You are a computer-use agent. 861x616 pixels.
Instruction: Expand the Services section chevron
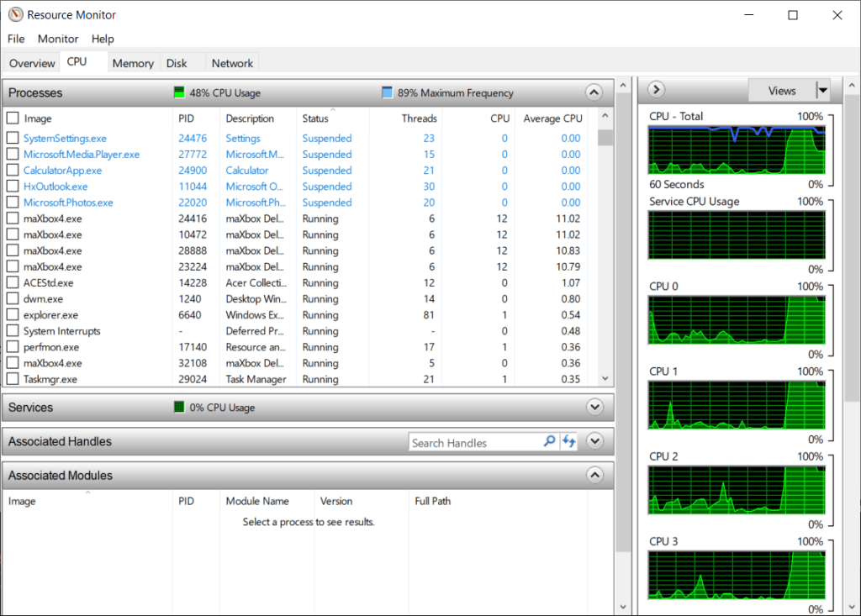(x=594, y=408)
